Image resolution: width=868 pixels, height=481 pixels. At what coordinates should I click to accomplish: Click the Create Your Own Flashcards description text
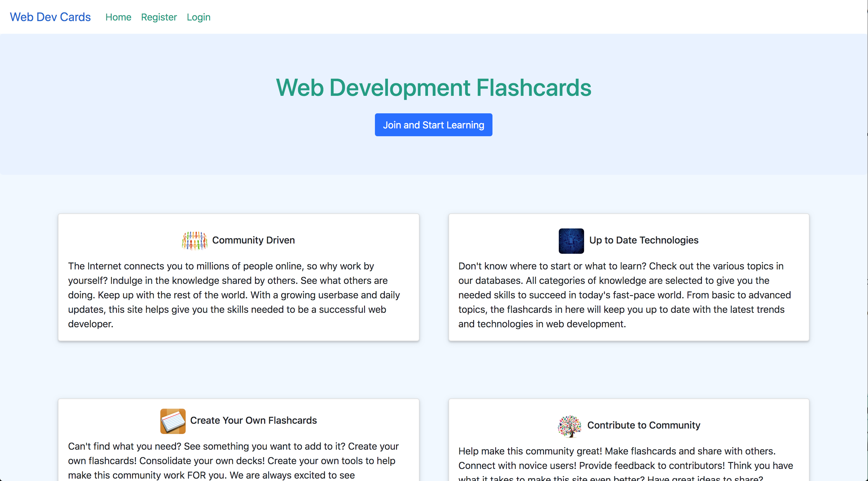[233, 461]
